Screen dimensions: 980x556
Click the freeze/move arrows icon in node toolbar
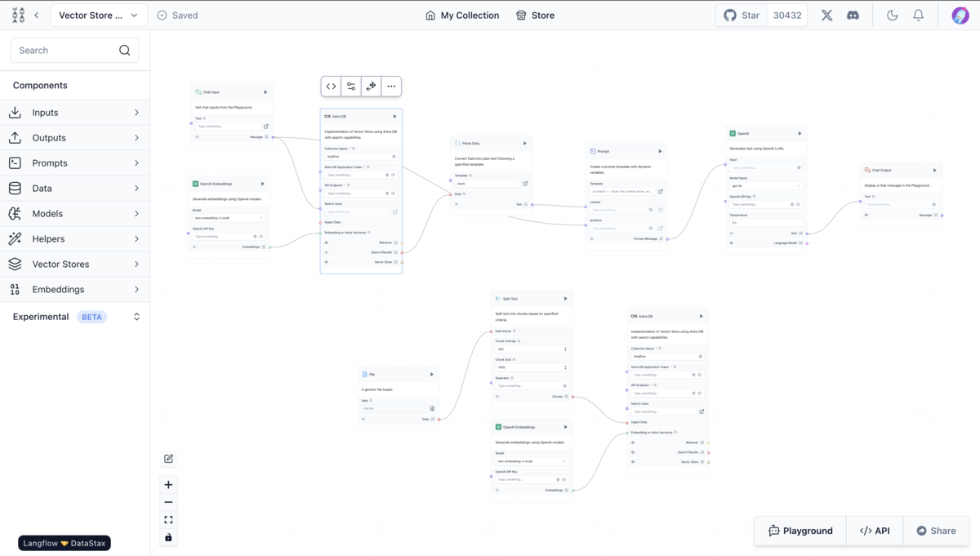[371, 87]
